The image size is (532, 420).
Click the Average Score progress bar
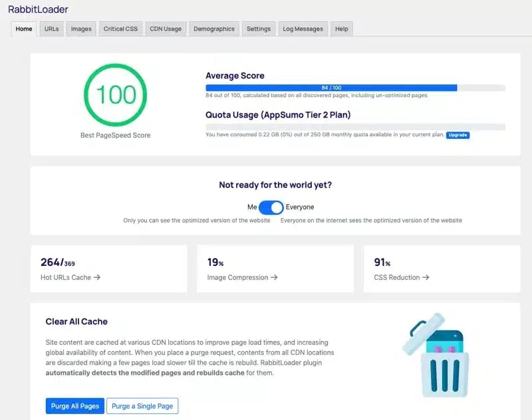point(355,88)
